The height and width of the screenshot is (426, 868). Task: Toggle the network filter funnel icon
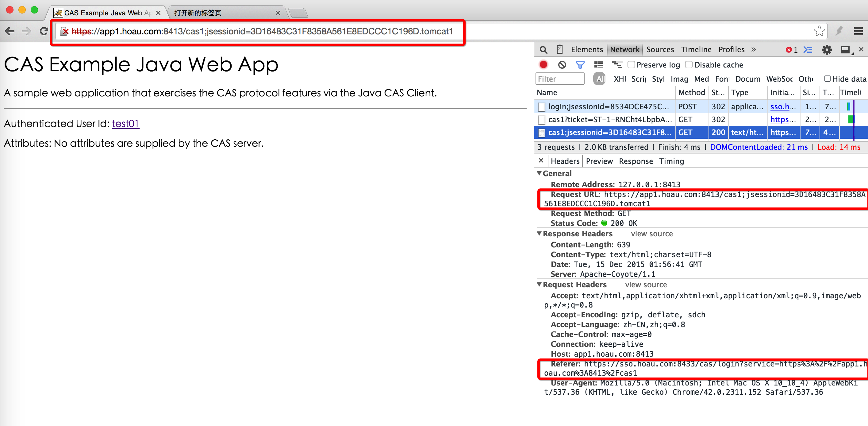click(580, 65)
